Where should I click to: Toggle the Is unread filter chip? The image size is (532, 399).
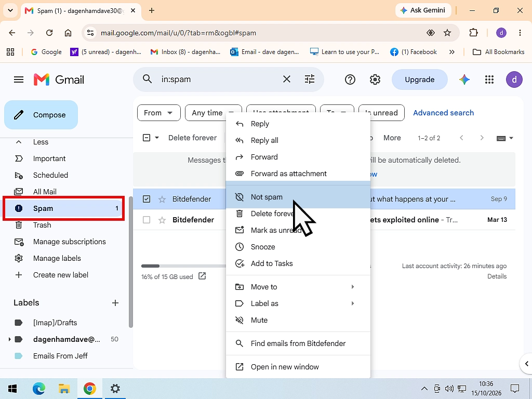382,113
